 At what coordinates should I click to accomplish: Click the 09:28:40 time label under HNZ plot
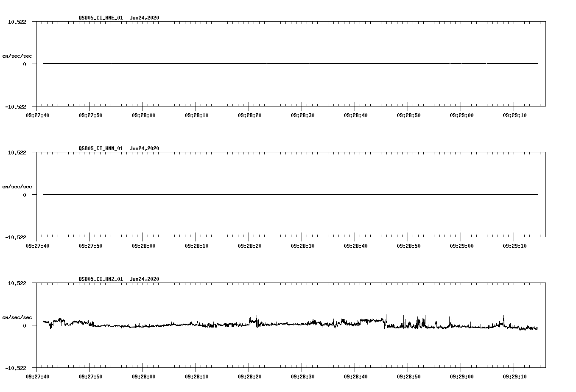(355, 377)
